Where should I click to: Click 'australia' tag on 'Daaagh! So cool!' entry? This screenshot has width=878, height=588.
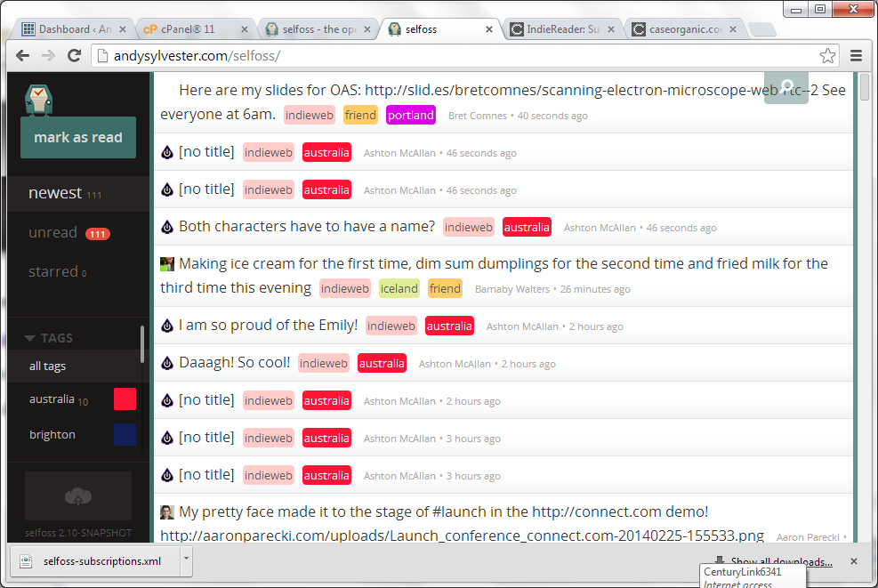point(382,363)
